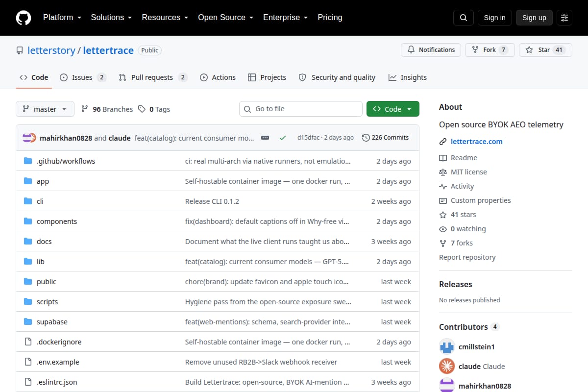Click the link icon beside lettertrace.com
588x392 pixels.
click(x=443, y=142)
